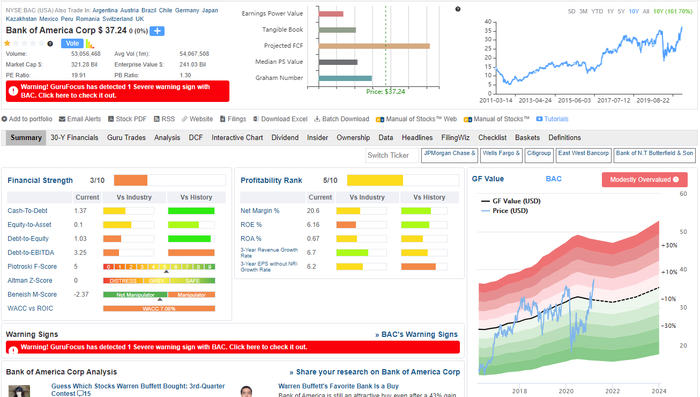Click the Switch Ticker input field

point(392,155)
